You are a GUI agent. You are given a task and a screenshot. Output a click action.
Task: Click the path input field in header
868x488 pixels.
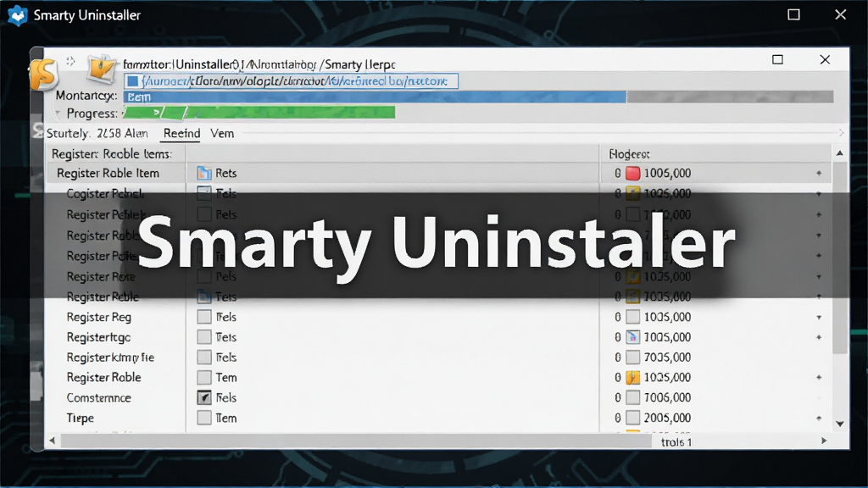pos(292,81)
